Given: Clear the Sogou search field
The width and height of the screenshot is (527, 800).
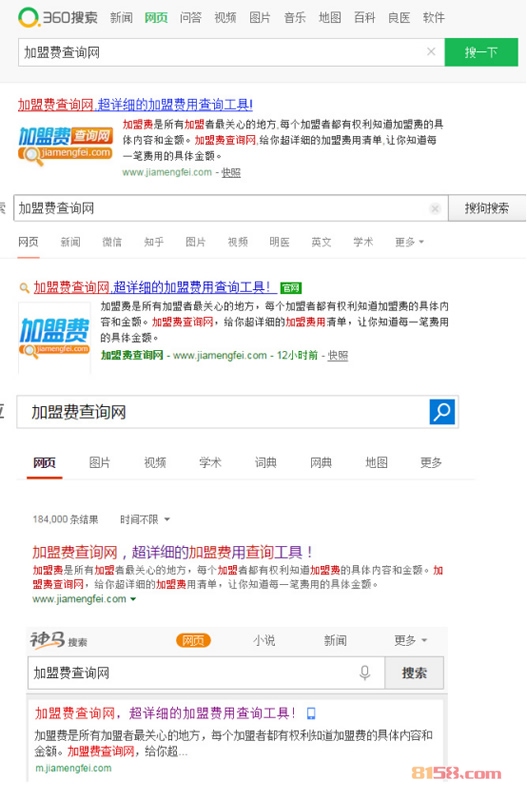Looking at the screenshot, I should click(x=435, y=208).
